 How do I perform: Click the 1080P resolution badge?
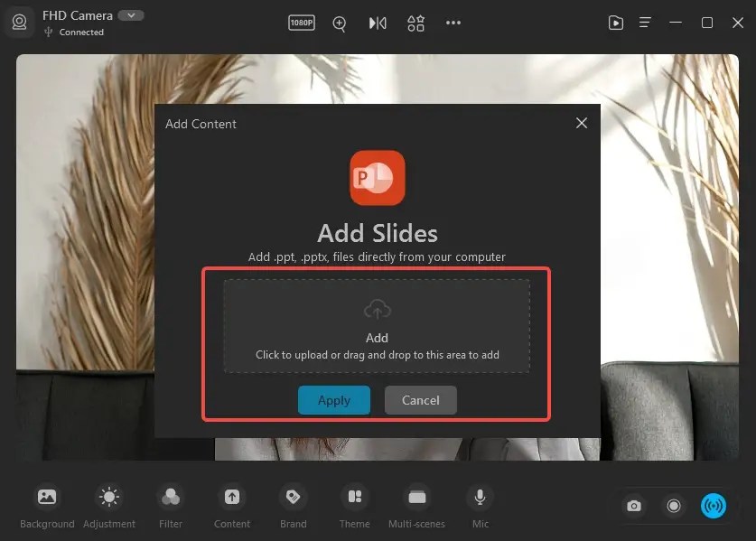click(302, 23)
